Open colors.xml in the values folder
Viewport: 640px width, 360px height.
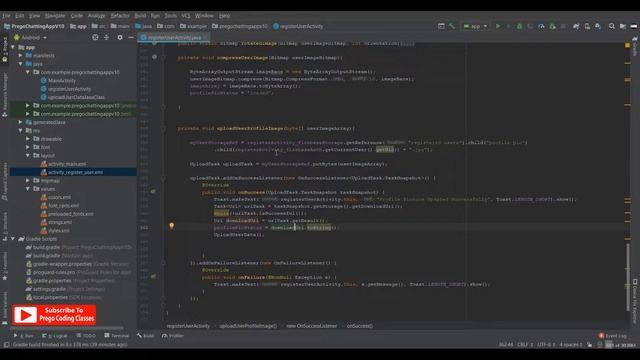(x=59, y=197)
